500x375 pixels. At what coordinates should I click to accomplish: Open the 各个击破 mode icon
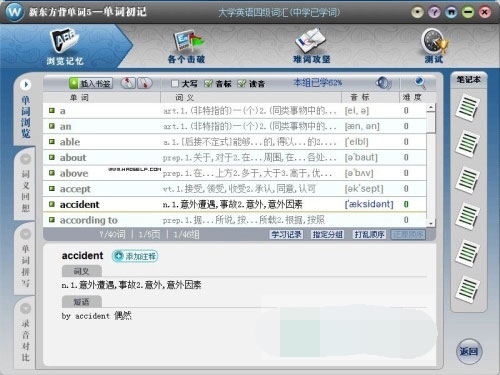(187, 47)
